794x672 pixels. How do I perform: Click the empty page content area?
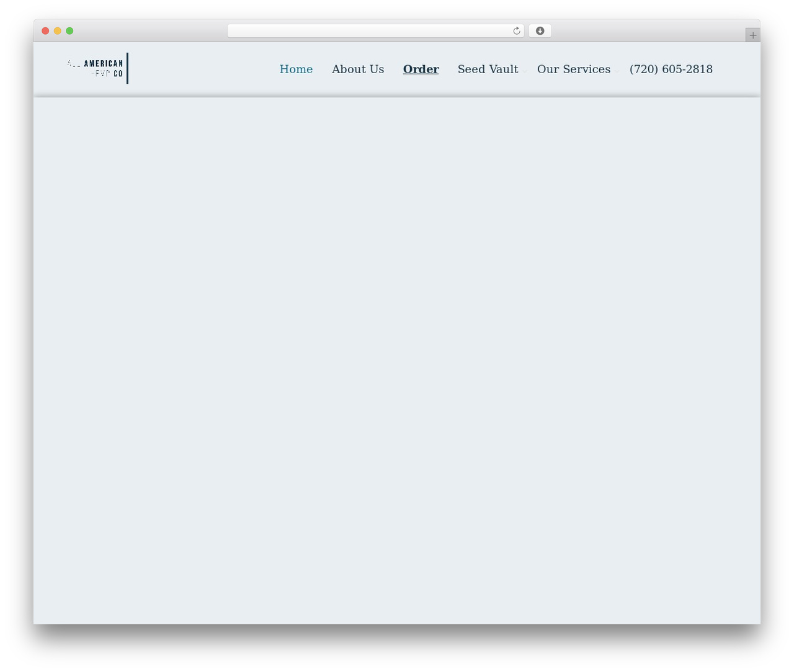(397, 360)
